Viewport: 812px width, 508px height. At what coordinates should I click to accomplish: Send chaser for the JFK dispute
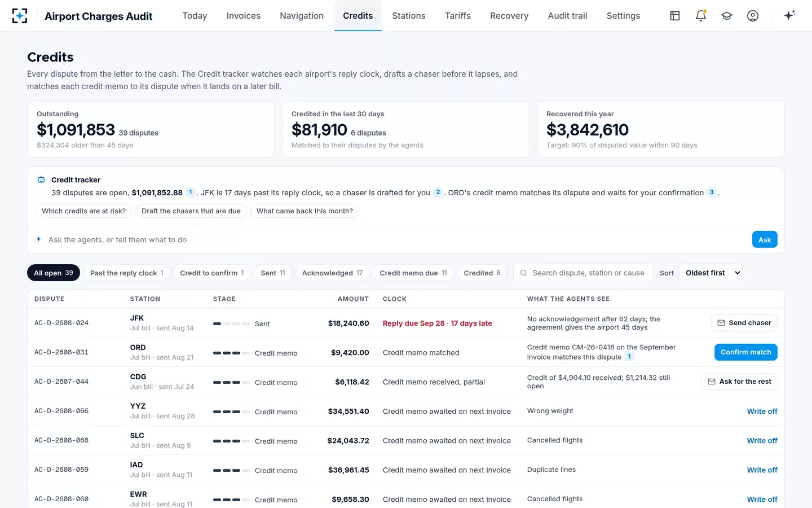pyautogui.click(x=744, y=323)
